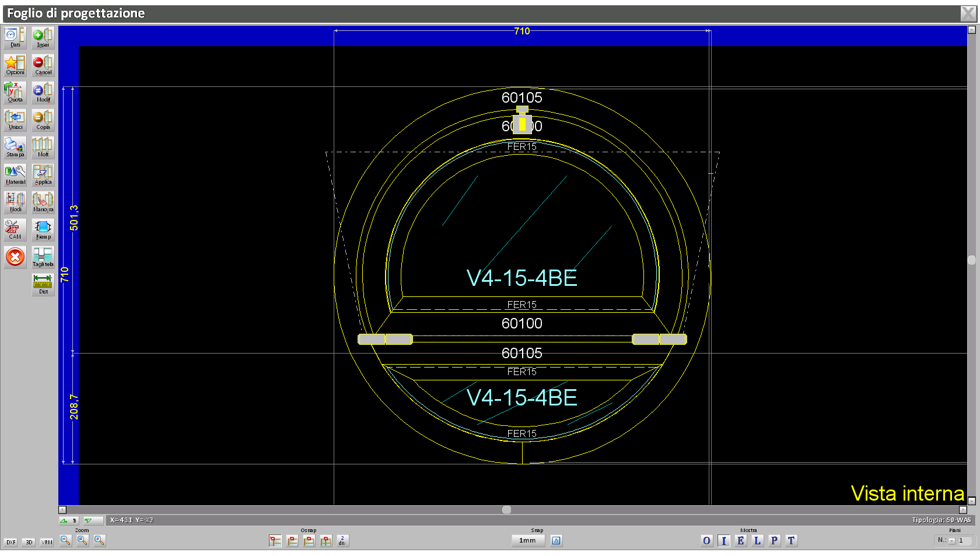980x556 pixels.
Task: Click the Riemp fill icon
Action: pyautogui.click(x=43, y=230)
